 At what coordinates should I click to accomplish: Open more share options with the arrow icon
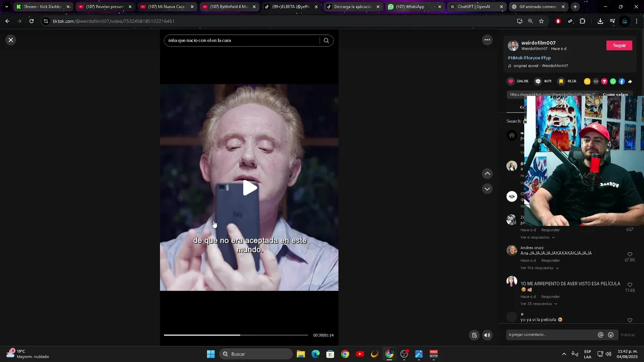pos(630,81)
